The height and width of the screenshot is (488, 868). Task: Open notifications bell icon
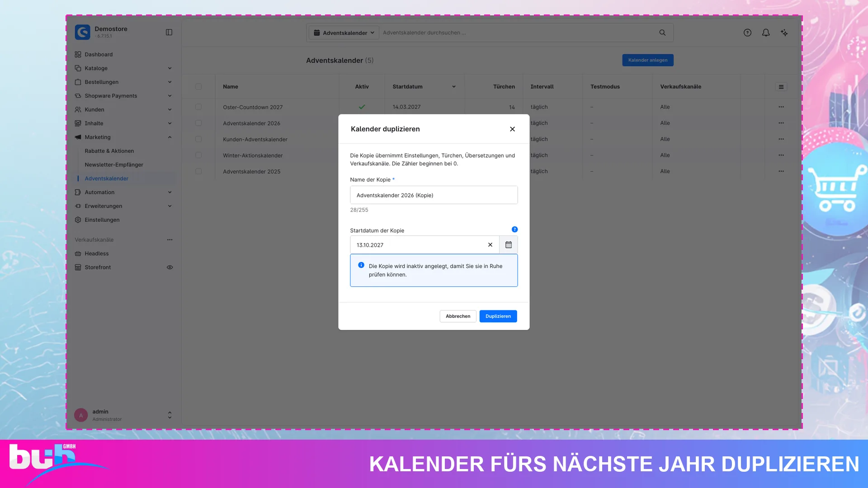(766, 33)
